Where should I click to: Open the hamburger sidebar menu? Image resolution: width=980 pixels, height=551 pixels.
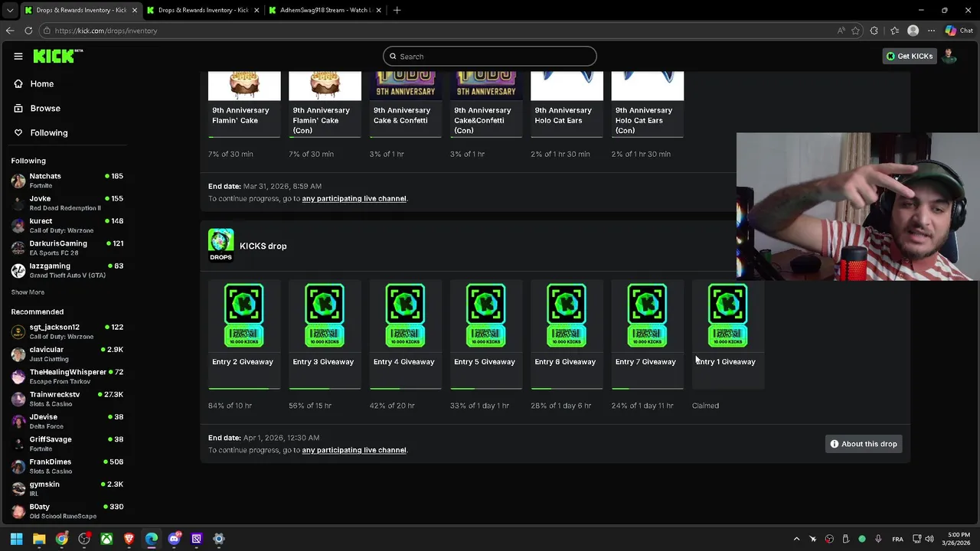pyautogui.click(x=18, y=56)
